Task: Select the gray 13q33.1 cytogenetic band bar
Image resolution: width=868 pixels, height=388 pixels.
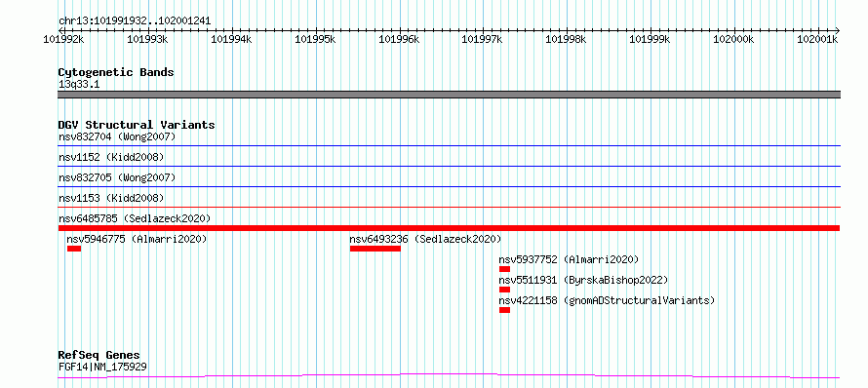Action: (449, 95)
